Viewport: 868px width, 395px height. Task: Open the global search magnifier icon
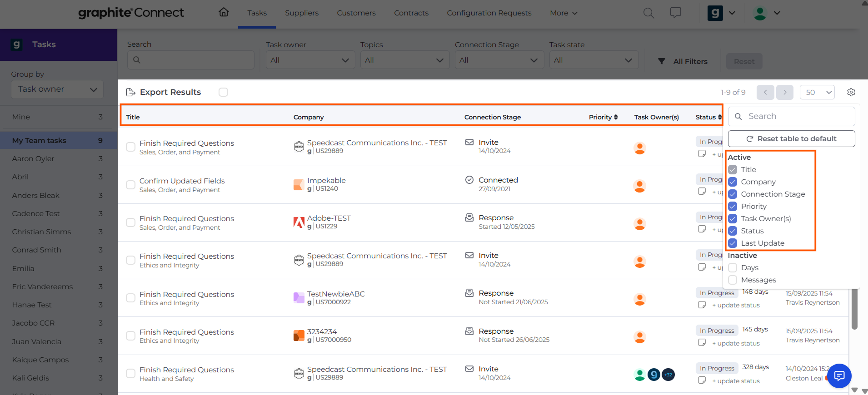tap(649, 13)
